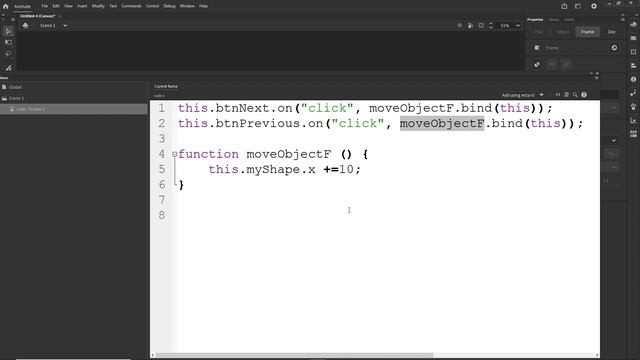Toggle Clip Content Outside Stage icon
This screenshot has height=360, width=640.
click(481, 25)
